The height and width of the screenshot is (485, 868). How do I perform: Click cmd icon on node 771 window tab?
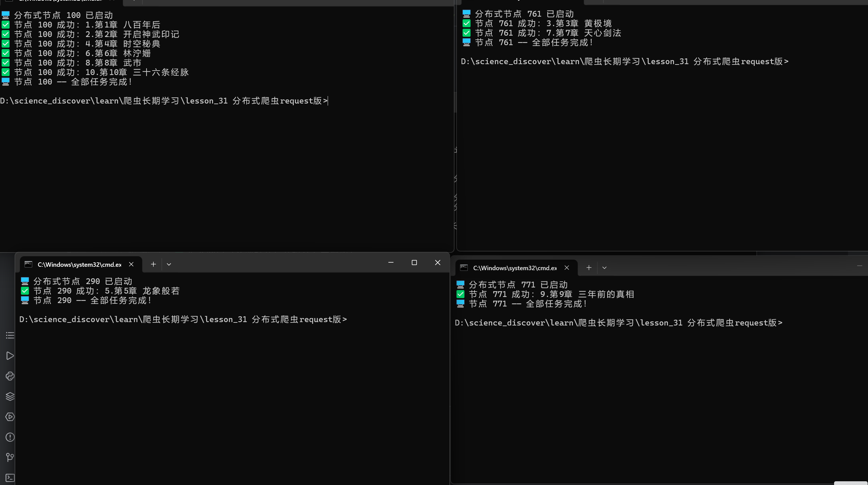[x=464, y=268]
